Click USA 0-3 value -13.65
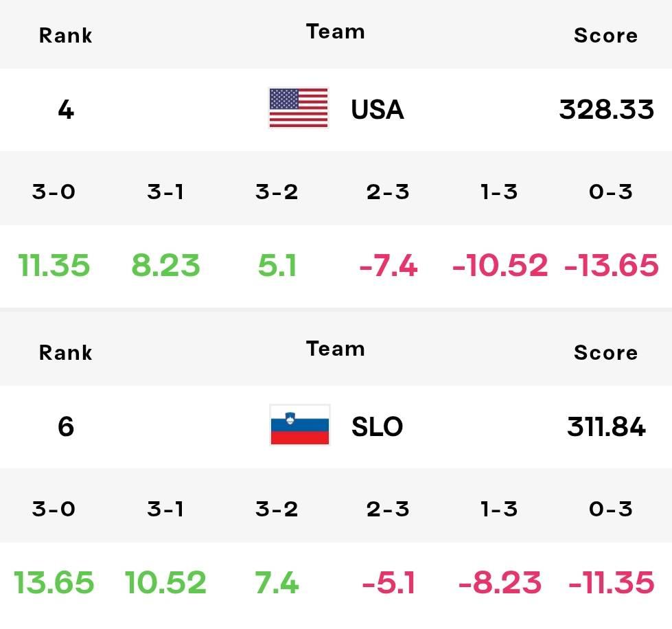Screen dimensions: 672x629 (611, 266)
